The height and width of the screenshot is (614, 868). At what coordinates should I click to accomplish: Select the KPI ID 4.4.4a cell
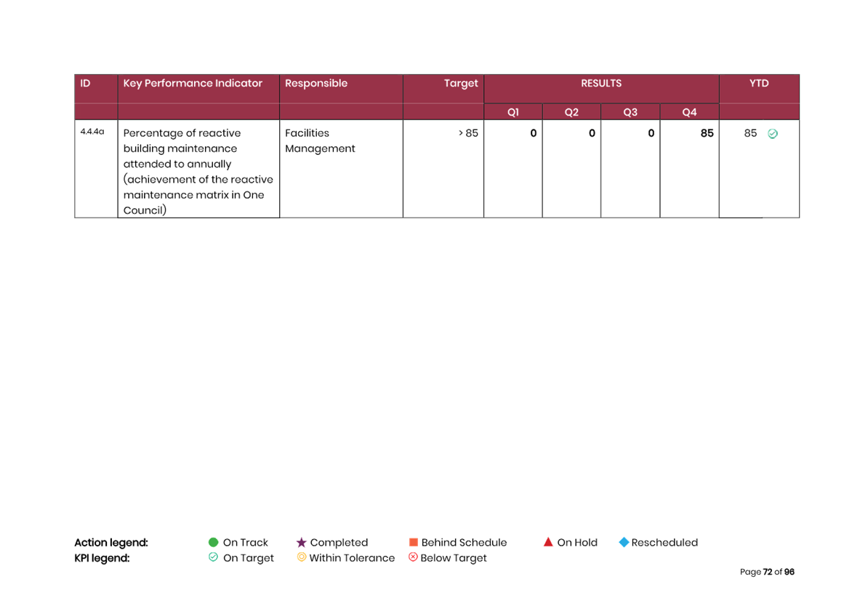[92, 132]
